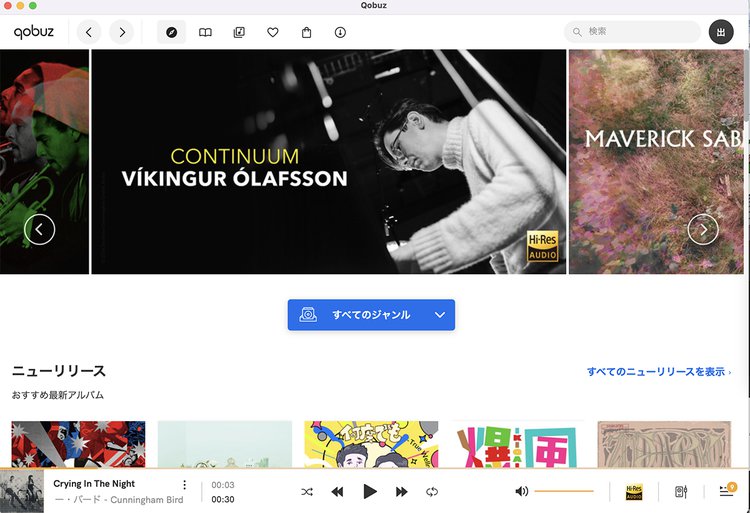Click the track title Crying In The Night
Image resolution: width=750 pixels, height=513 pixels.
pyautogui.click(x=94, y=483)
